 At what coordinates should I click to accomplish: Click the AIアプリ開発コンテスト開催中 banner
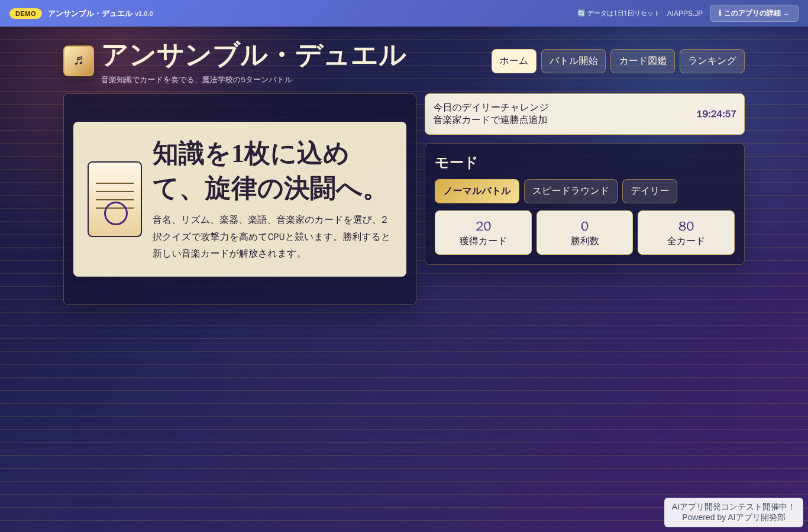(x=733, y=512)
